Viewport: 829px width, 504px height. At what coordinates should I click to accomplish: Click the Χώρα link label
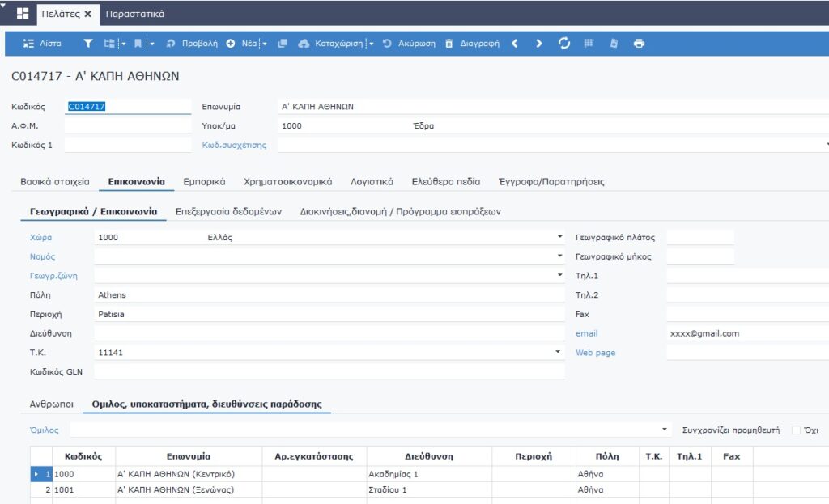(x=40, y=237)
